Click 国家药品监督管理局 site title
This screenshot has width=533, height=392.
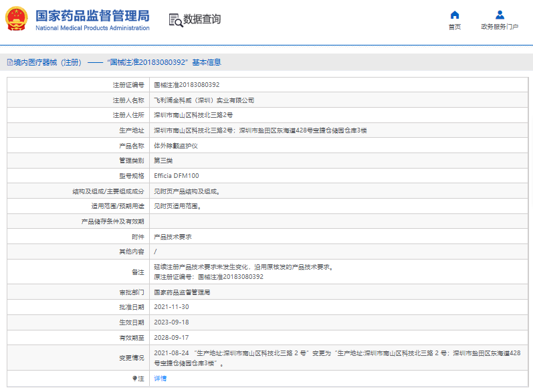pos(92,15)
